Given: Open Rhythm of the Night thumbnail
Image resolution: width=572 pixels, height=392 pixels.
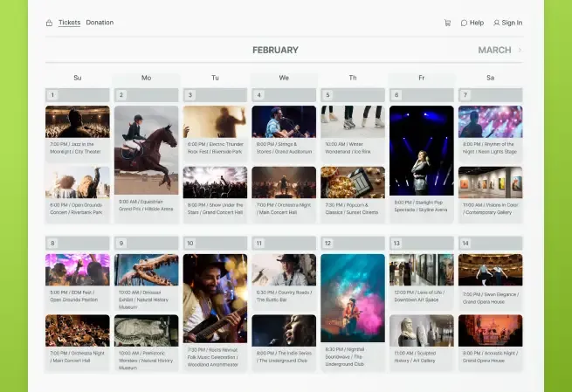Looking at the screenshot, I should (490, 122).
